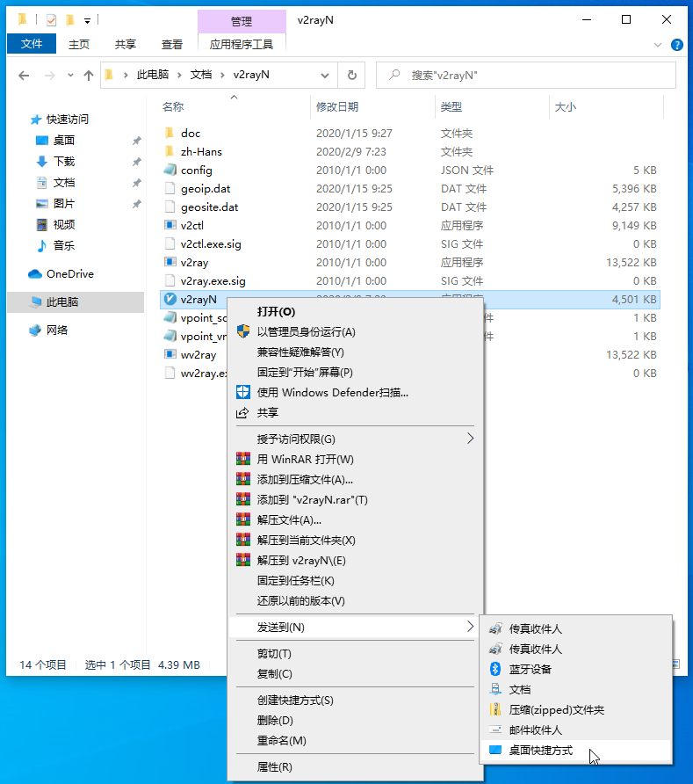Click 解压文件(A)...

(x=355, y=520)
